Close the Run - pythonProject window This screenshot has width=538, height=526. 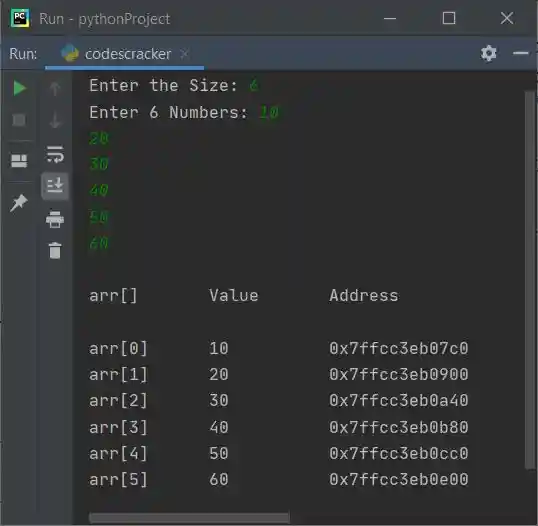click(507, 18)
